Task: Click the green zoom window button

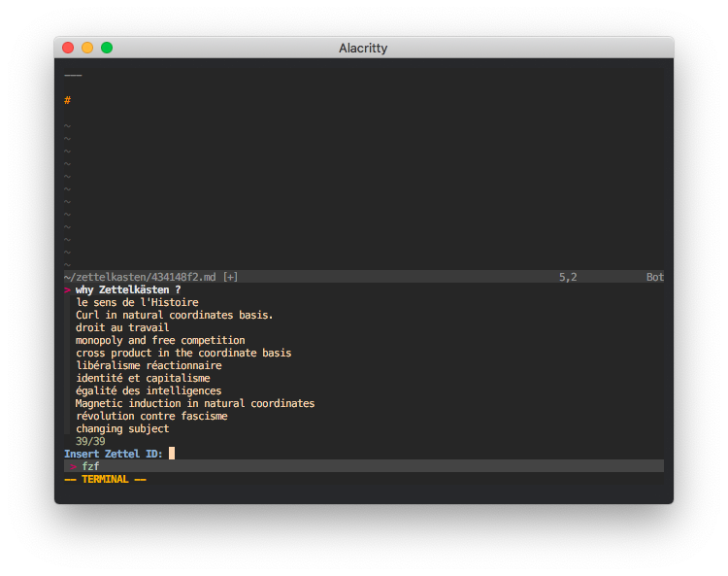Action: [107, 48]
